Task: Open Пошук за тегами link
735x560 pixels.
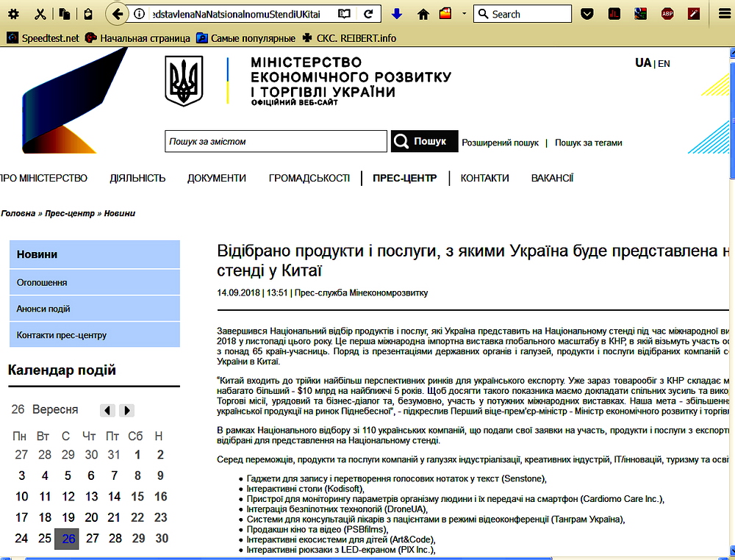Action: pyautogui.click(x=588, y=143)
